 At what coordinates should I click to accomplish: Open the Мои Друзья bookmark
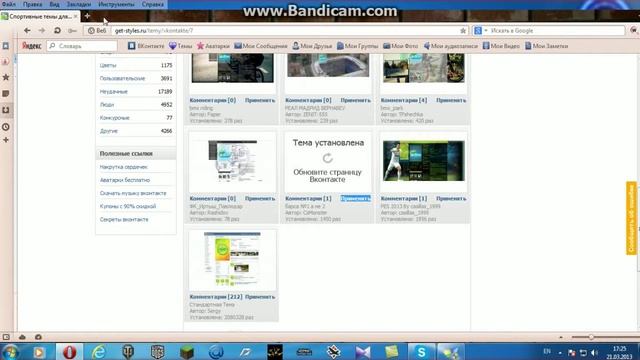(x=312, y=46)
